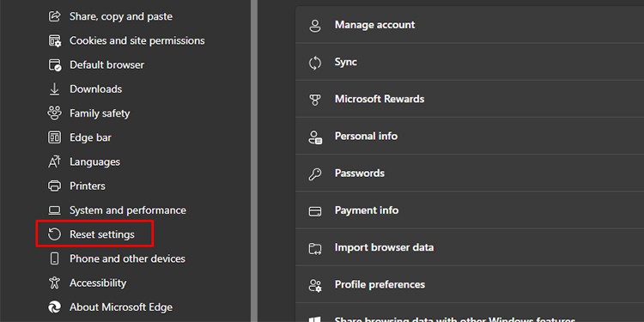Viewport: 644px width, 322px height.
Task: Click the Manage account person icon
Action: (315, 25)
